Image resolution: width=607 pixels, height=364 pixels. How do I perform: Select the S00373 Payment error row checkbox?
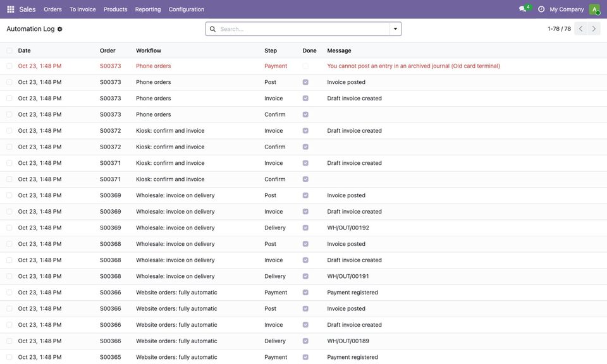click(9, 66)
